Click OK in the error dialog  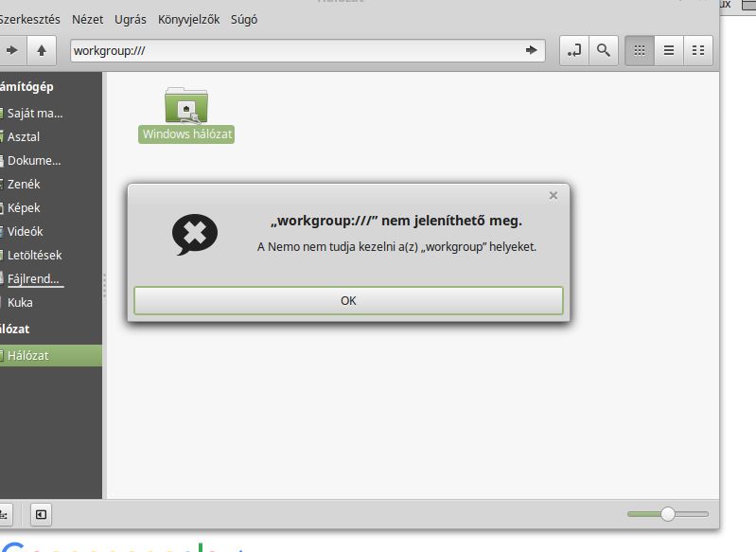[348, 300]
